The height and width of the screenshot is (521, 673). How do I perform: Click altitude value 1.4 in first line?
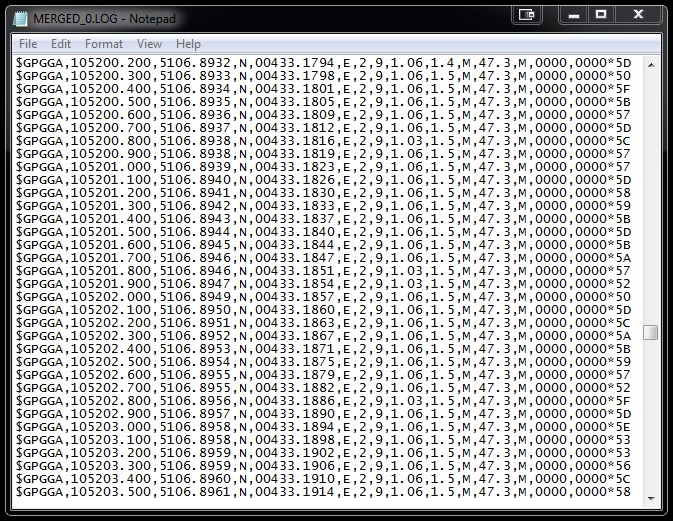tap(443, 63)
